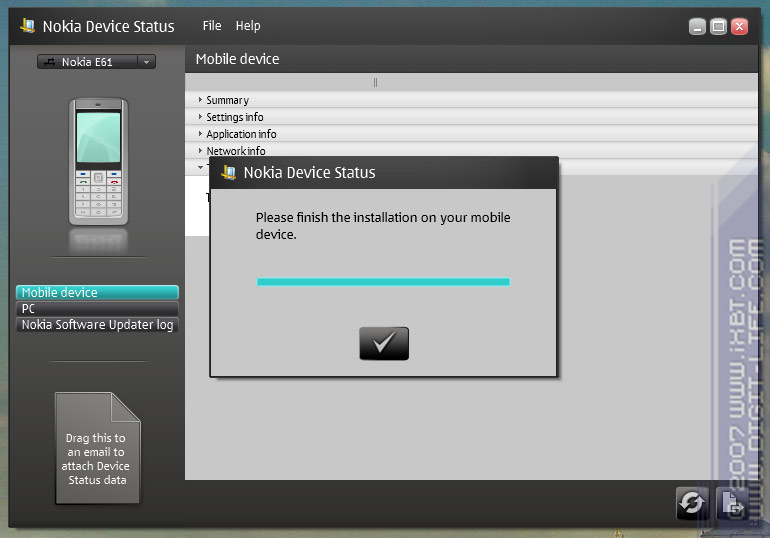Click the Nokia E61 phone image
This screenshot has width=770, height=538.
(x=98, y=161)
